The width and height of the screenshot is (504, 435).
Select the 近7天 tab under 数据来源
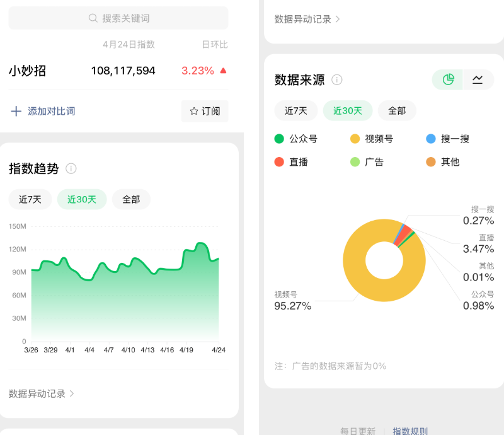point(295,110)
